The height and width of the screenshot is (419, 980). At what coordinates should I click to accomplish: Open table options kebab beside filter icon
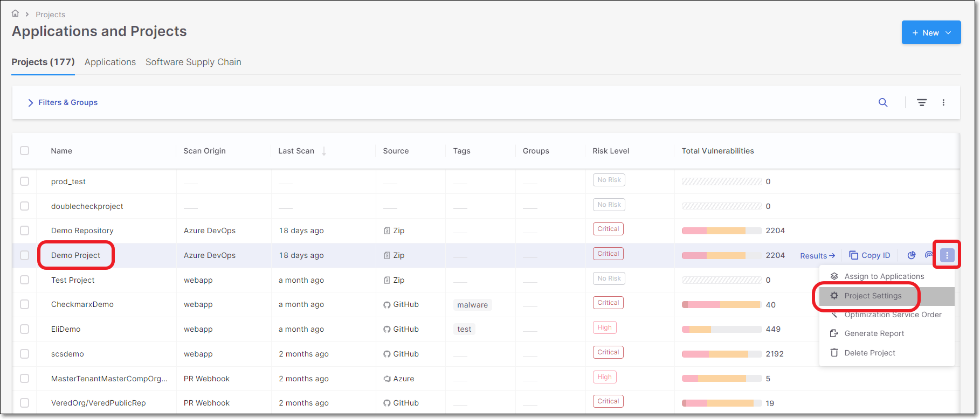pyautogui.click(x=943, y=102)
